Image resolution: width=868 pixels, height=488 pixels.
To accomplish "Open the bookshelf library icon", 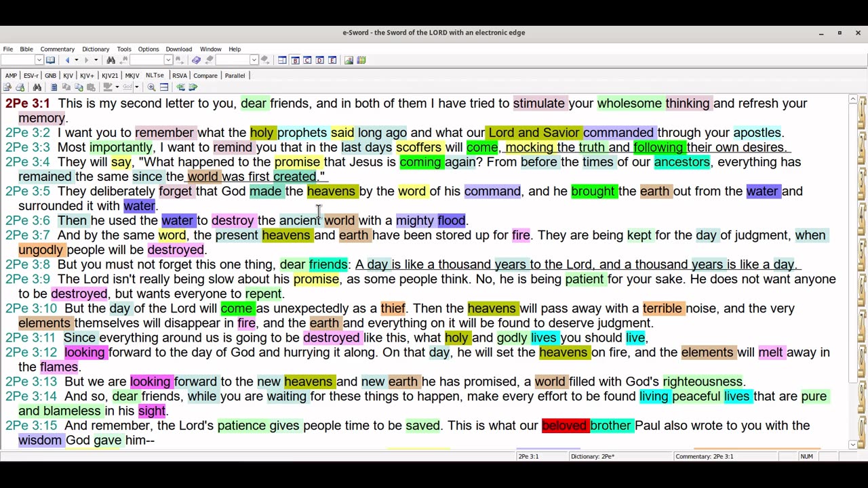I will 361,60.
